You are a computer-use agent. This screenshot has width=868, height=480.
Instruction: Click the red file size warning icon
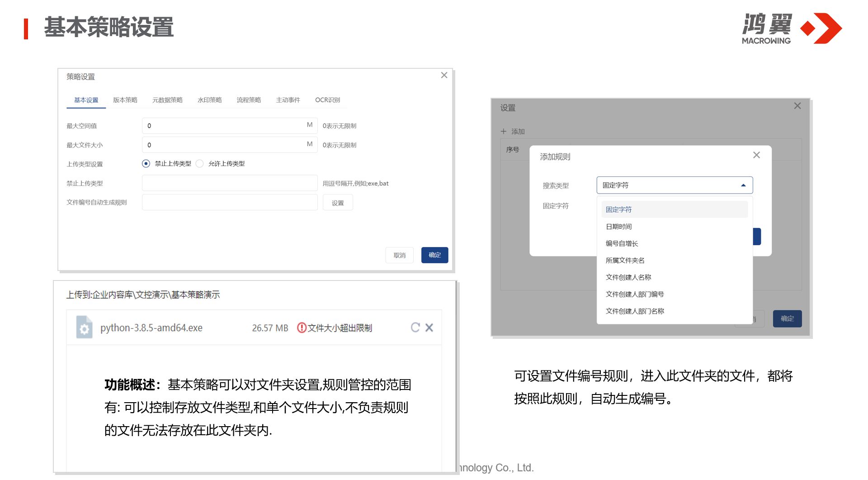(x=302, y=328)
